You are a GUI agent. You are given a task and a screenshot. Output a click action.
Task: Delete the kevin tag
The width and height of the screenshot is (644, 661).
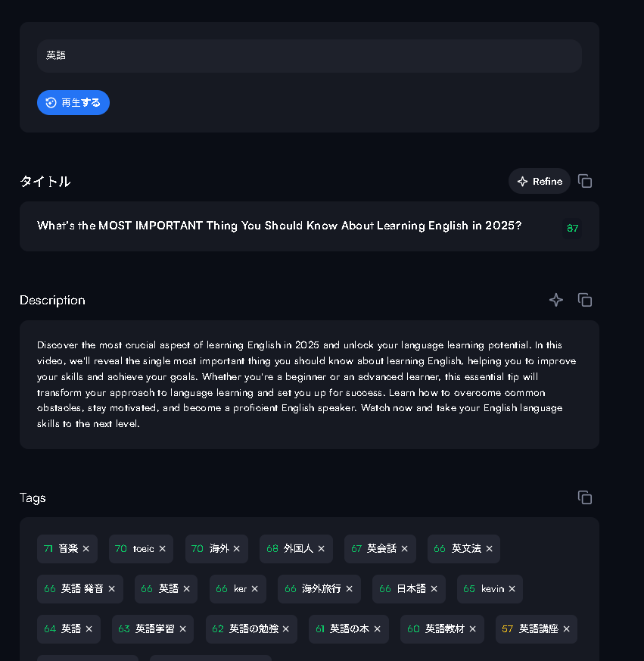pyautogui.click(x=512, y=589)
